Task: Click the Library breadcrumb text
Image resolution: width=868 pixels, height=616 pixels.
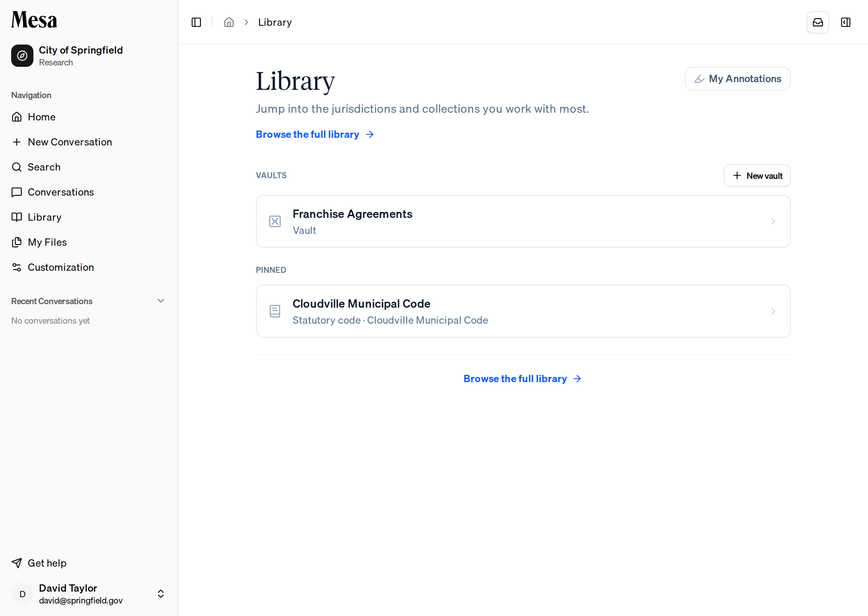Action: point(275,22)
